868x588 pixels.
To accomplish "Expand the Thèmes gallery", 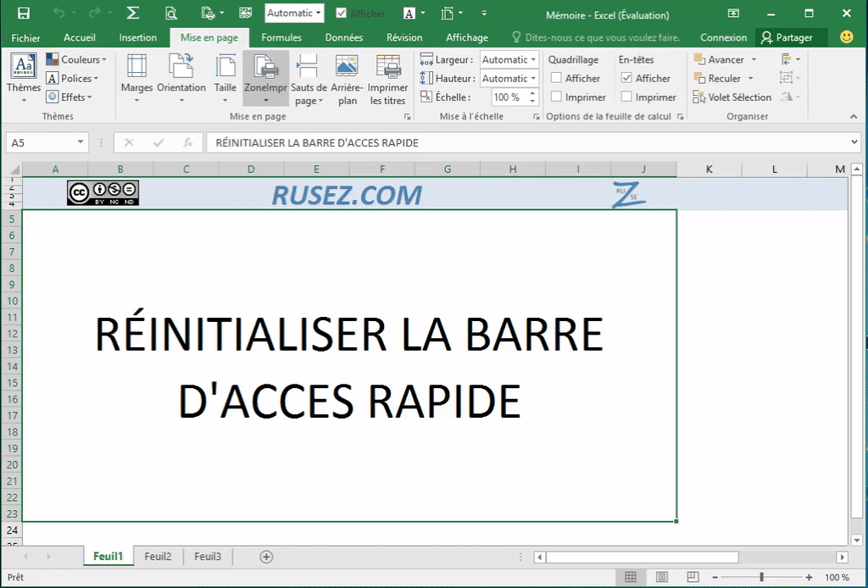I will [x=23, y=82].
